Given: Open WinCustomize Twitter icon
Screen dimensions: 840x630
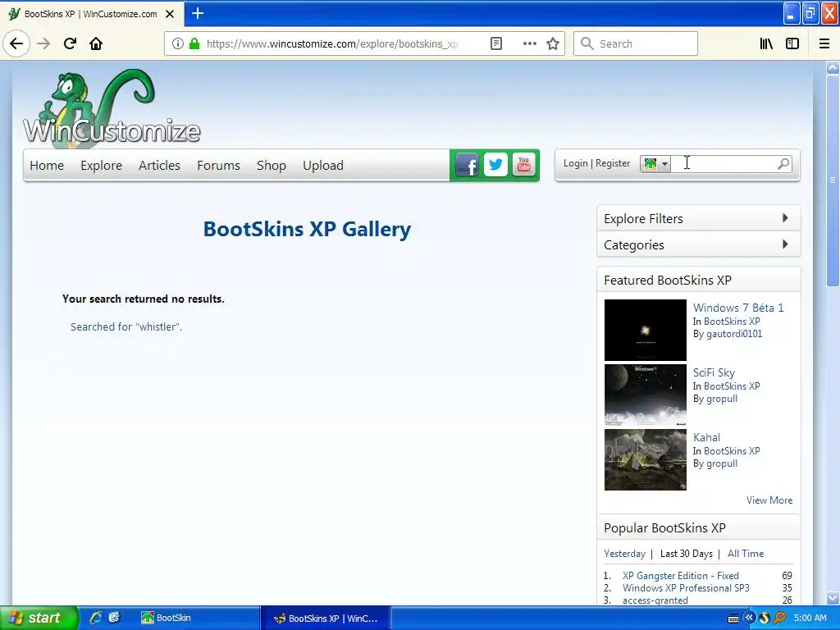Looking at the screenshot, I should pos(495,164).
